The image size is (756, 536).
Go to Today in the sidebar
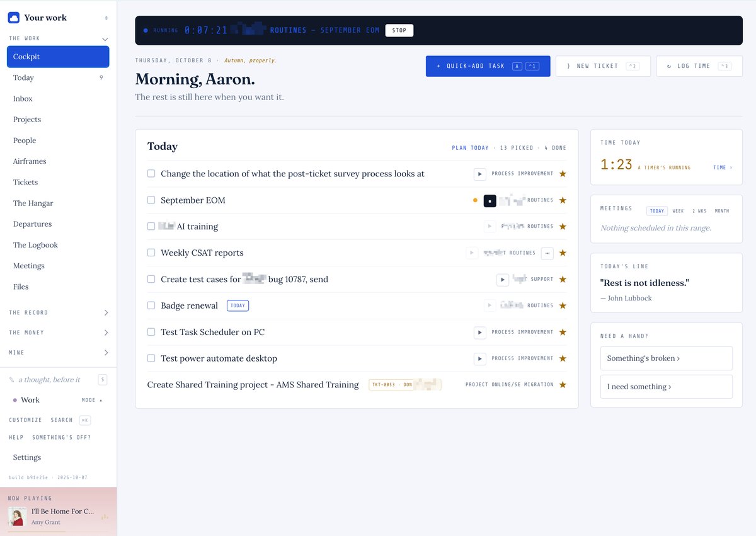[58, 77]
